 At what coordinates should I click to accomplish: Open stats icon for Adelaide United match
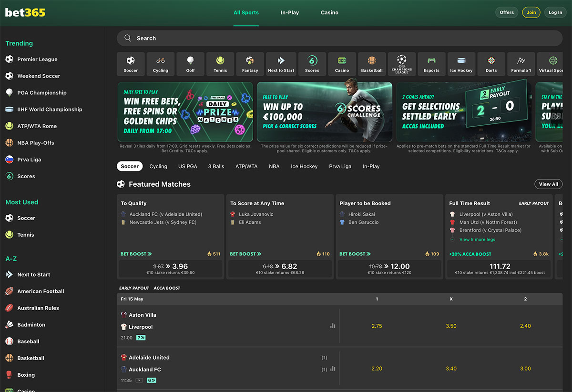[333, 369]
